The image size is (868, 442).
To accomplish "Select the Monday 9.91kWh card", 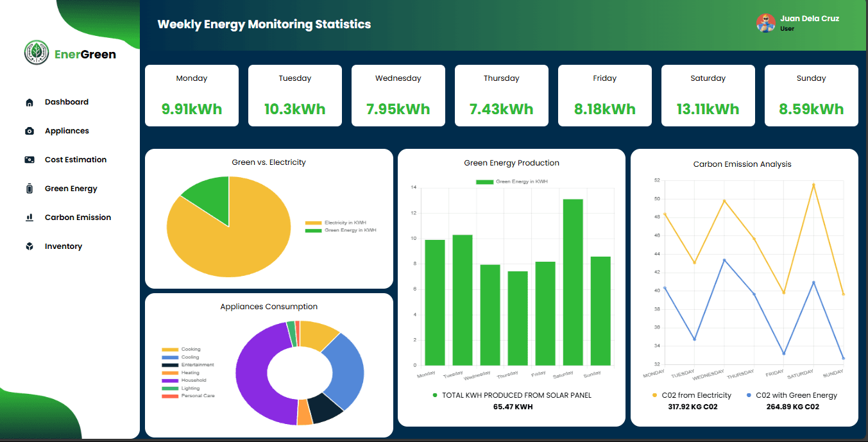I will click(x=192, y=96).
